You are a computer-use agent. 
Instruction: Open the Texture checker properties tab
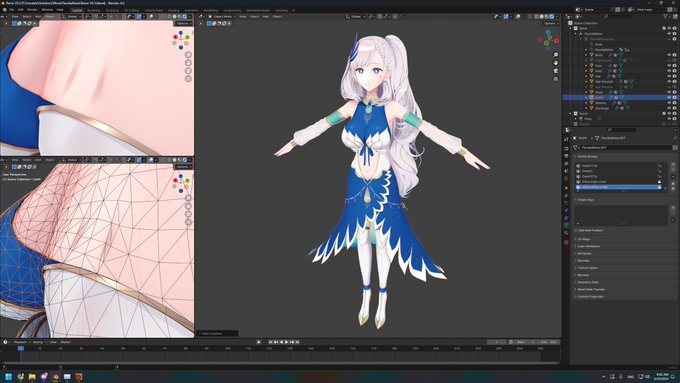coord(566,242)
